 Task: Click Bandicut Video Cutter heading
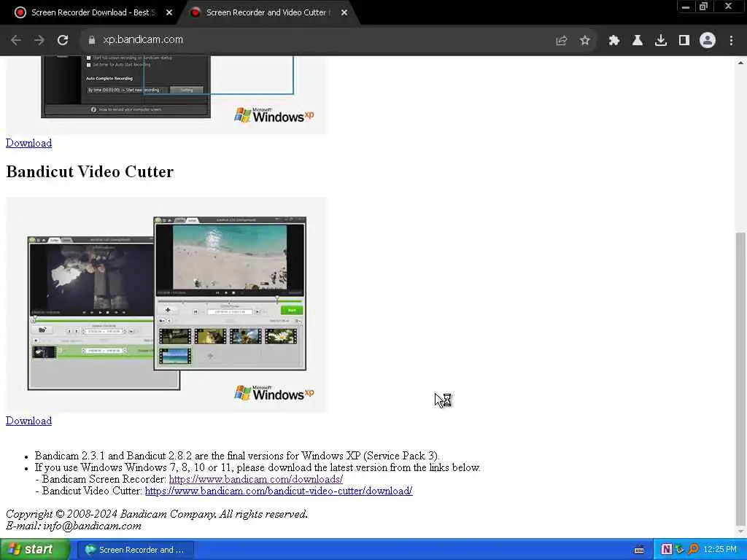coord(90,171)
